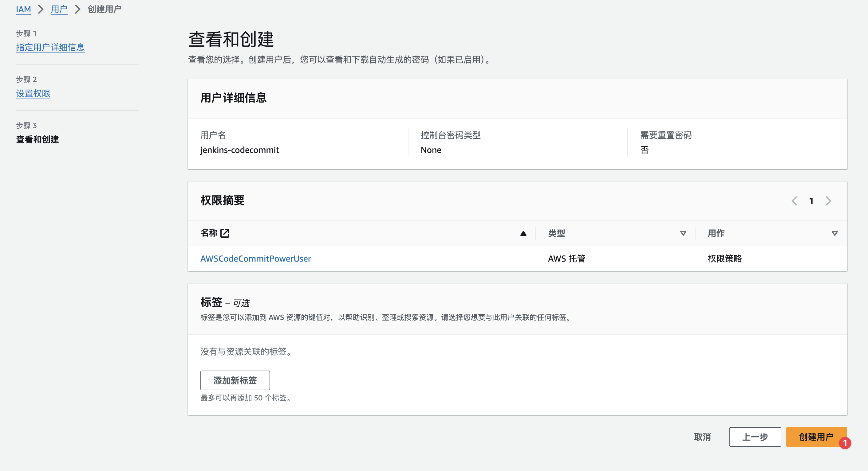
Task: Open the IAM breadcrumb link
Action: pos(23,9)
